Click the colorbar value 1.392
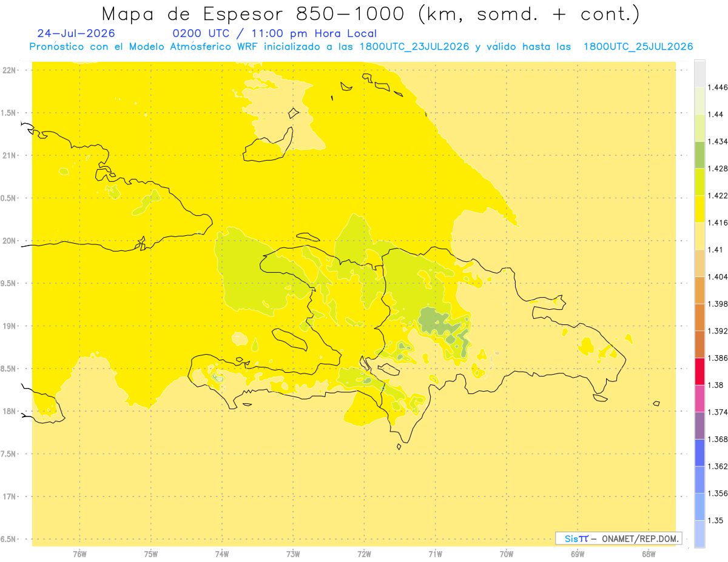Viewport: 728px width, 562px height. tap(719, 331)
